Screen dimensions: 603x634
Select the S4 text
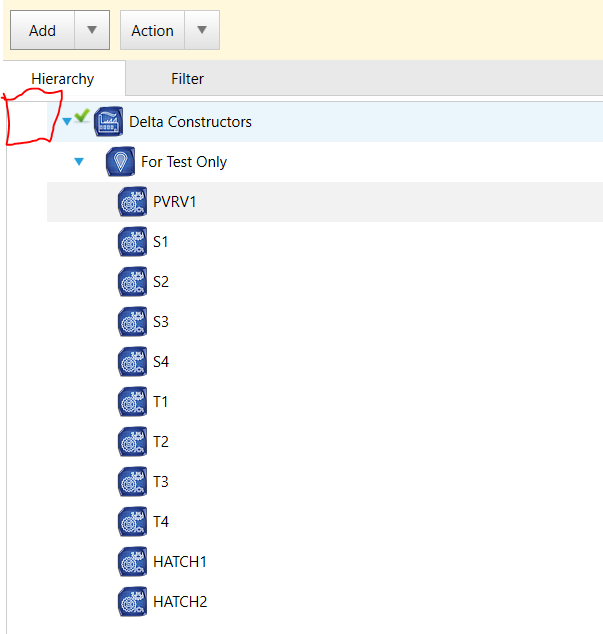(161, 361)
